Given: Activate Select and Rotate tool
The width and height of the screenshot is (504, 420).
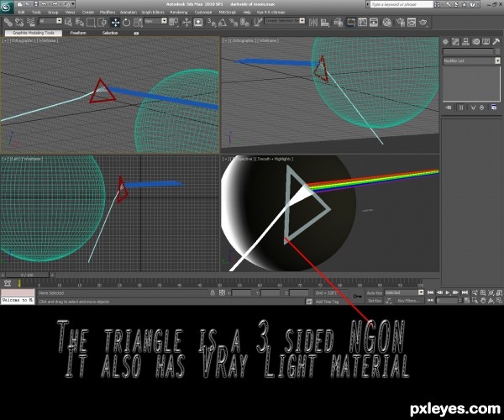Looking at the screenshot, I should point(126,22).
